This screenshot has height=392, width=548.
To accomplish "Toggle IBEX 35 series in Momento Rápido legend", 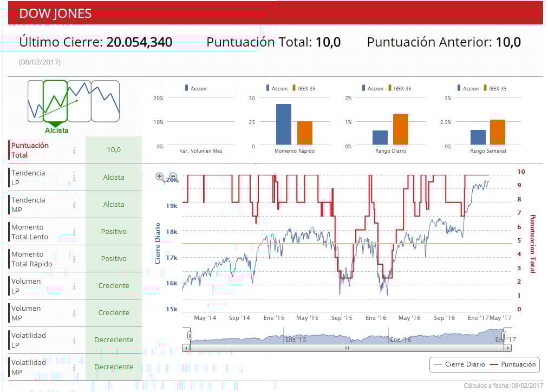I will (x=304, y=88).
